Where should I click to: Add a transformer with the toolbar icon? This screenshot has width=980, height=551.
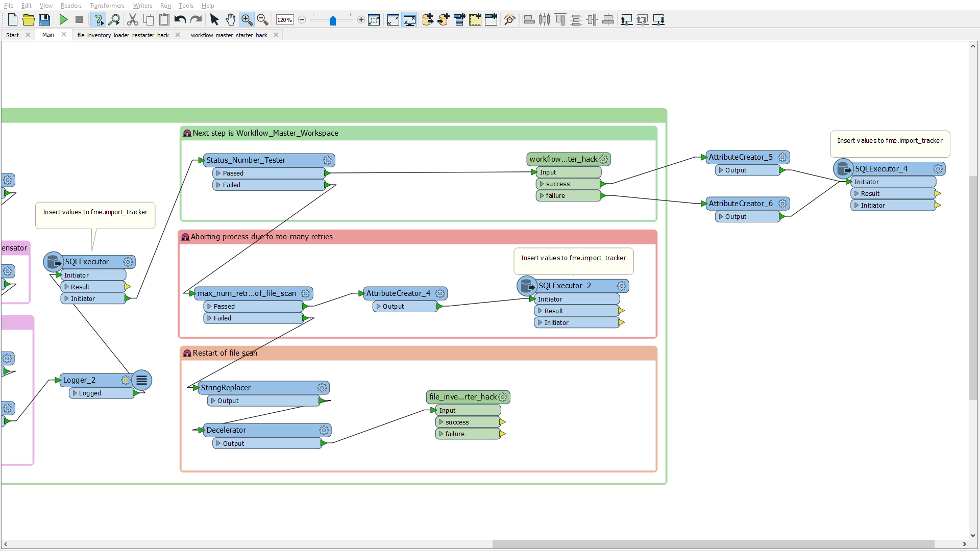pyautogui.click(x=459, y=20)
